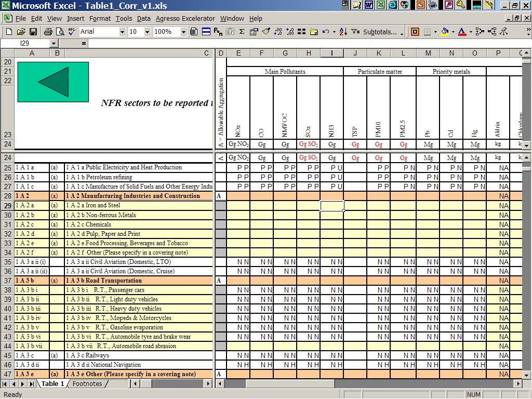Image resolution: width=532 pixels, height=399 pixels.
Task: Select cell "1 A 2 a Iron and Steel"
Action: coord(139,205)
